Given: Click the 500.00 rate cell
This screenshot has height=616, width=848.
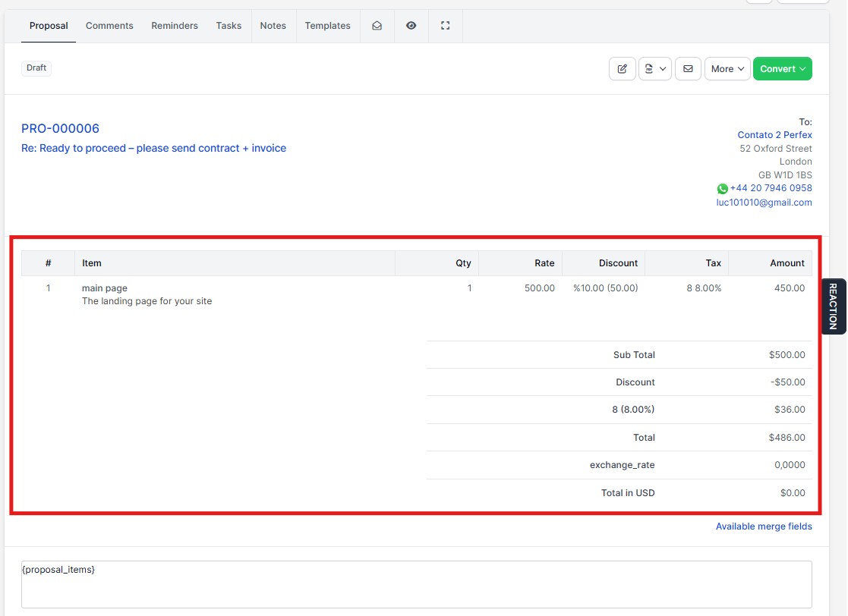Looking at the screenshot, I should 539,288.
